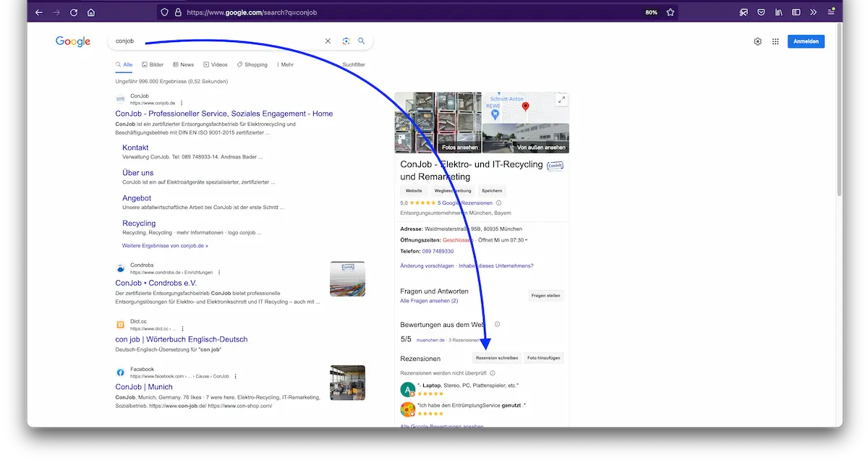This screenshot has height=463, width=868.
Task: Switch to the Shopping tab
Action: 252,64
